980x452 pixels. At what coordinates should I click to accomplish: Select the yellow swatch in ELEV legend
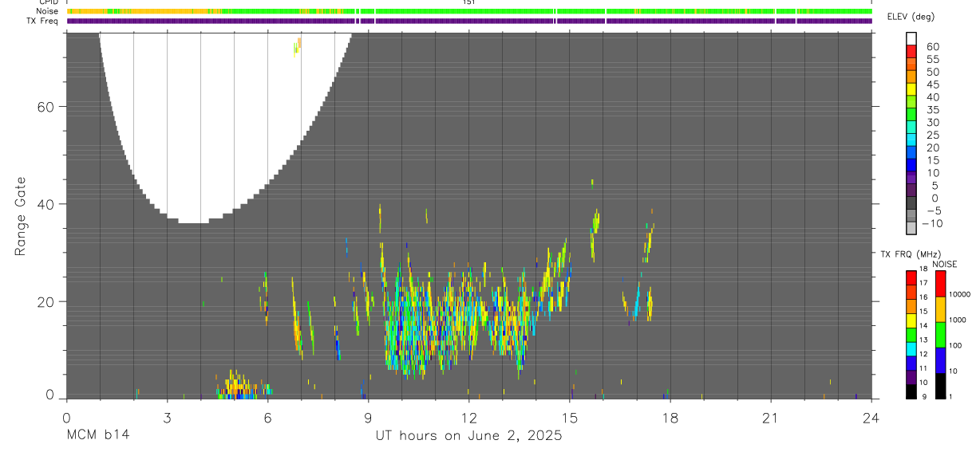911,89
